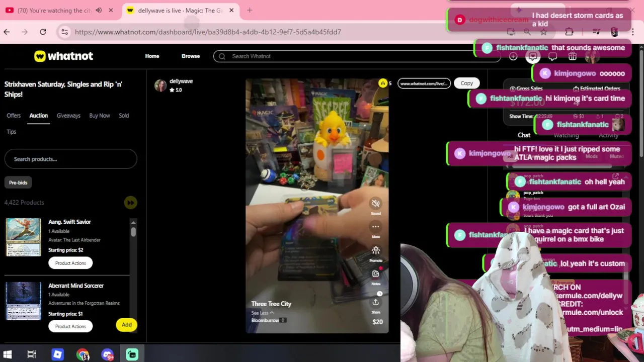Switch to the Offers tab

coord(14,116)
